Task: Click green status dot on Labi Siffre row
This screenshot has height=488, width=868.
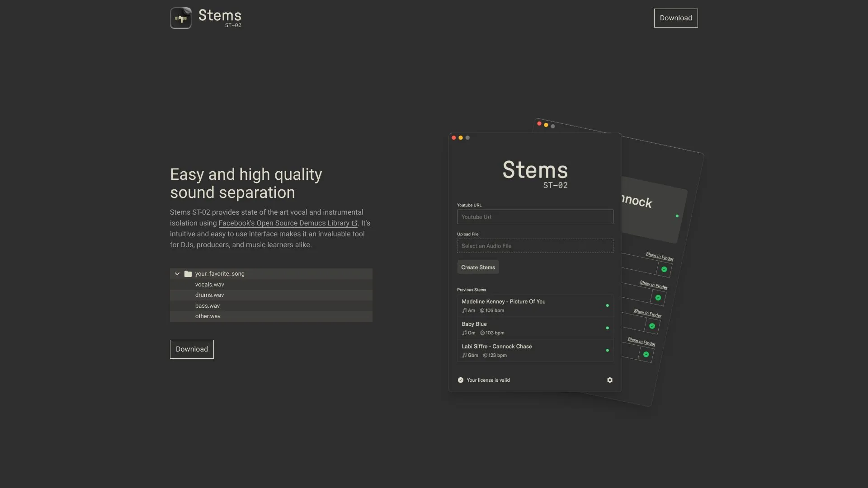Action: coord(607,351)
